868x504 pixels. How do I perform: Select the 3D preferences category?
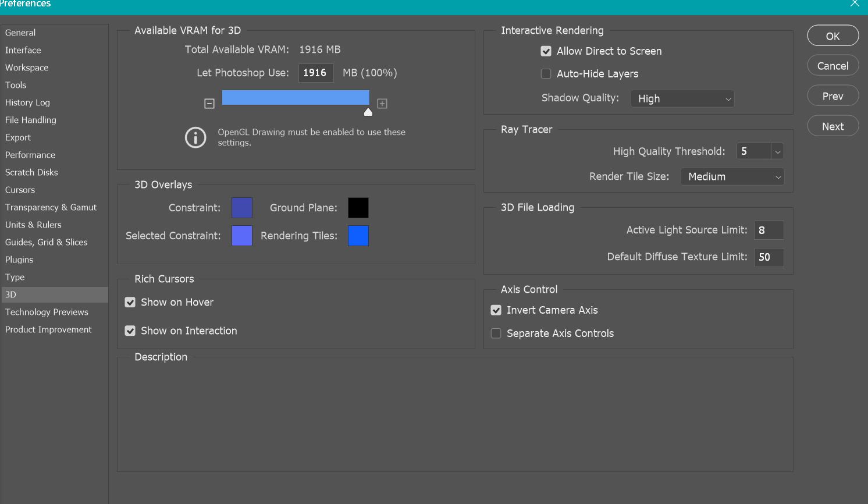54,294
